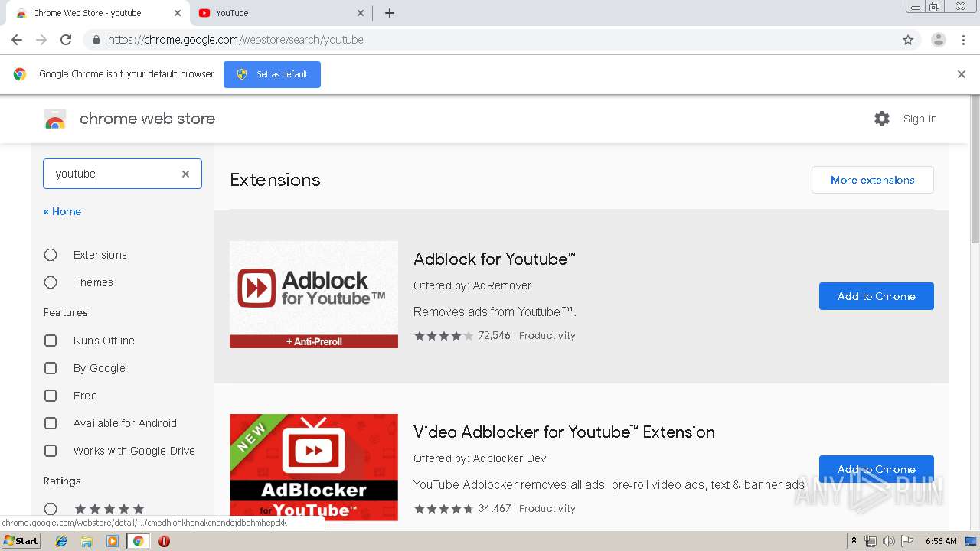Tick the Free feature checkbox
The image size is (980, 551).
[x=51, y=396]
